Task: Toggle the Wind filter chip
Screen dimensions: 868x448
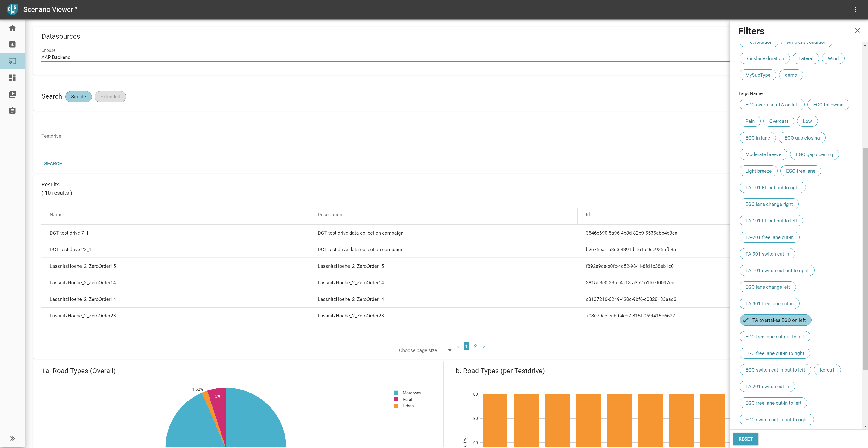Action: 833,58
